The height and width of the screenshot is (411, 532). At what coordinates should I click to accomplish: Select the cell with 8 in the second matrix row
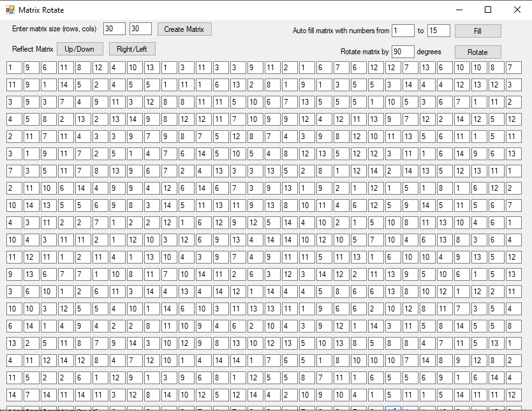272,85
